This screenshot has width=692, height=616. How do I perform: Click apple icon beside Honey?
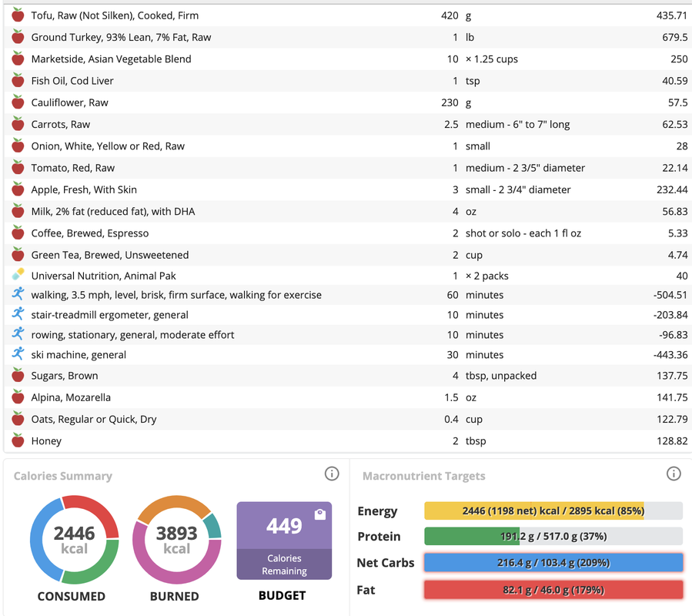[18, 440]
